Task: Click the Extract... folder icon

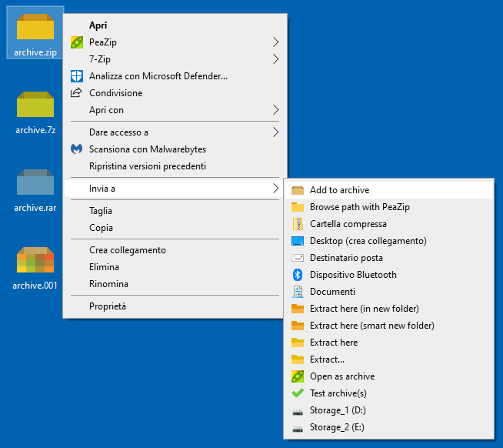Action: pos(298,359)
